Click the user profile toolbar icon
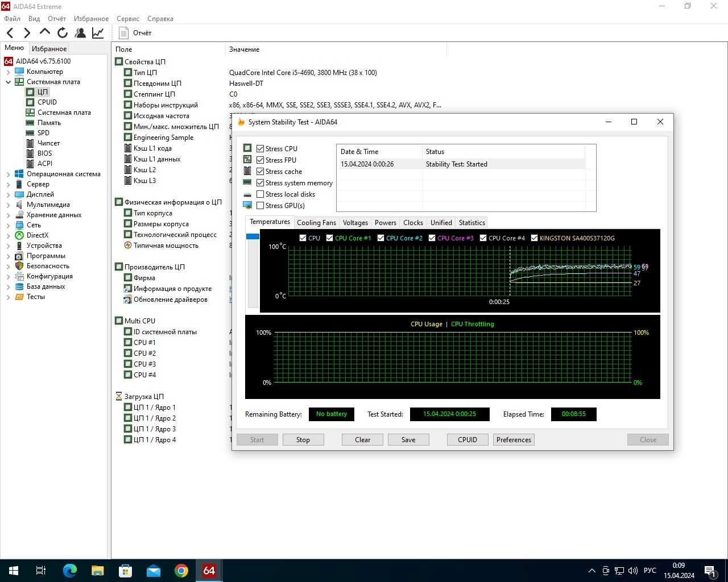Screen dimensions: 728x582 80,33
